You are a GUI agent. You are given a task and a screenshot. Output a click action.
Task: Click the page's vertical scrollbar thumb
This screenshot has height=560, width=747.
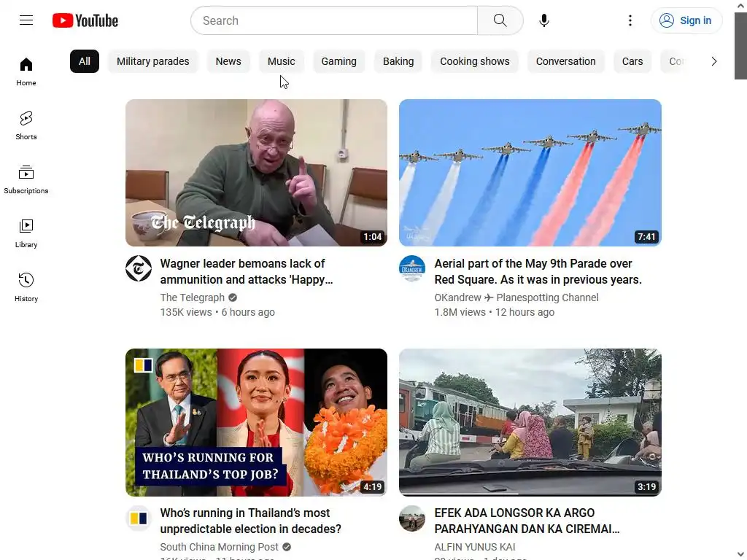(x=740, y=46)
